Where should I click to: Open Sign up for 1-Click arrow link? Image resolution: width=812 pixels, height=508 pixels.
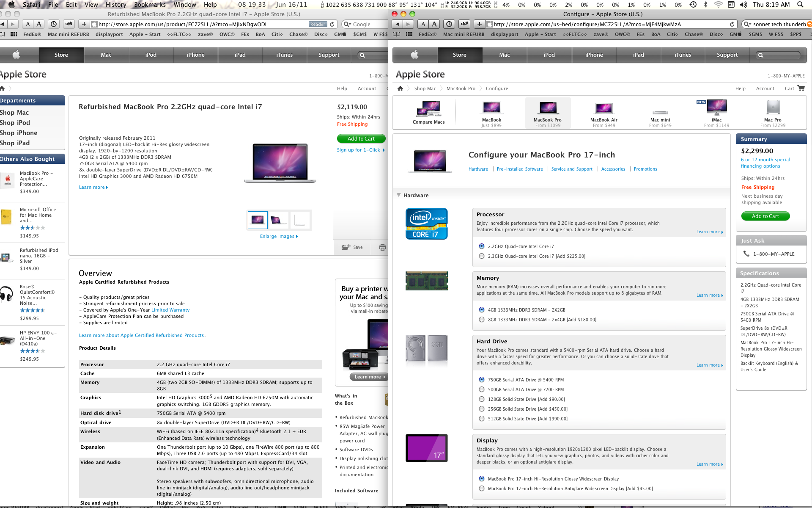[x=361, y=150]
